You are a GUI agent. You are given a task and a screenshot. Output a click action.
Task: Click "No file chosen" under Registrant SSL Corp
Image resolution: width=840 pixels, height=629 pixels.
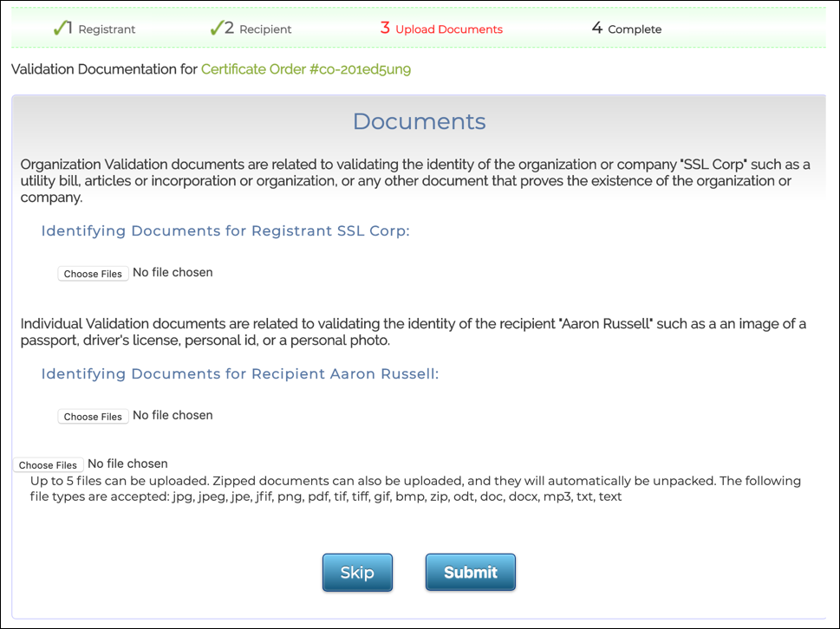(173, 273)
